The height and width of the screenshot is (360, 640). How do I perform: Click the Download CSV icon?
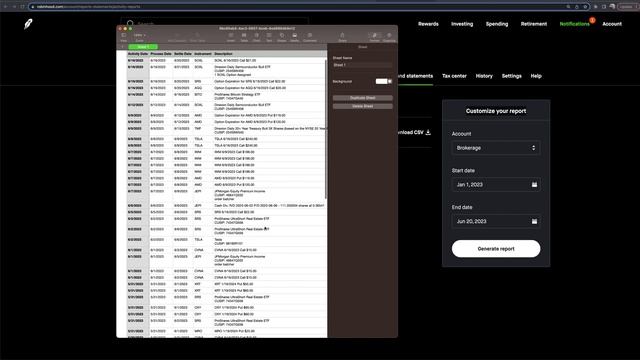(x=428, y=132)
